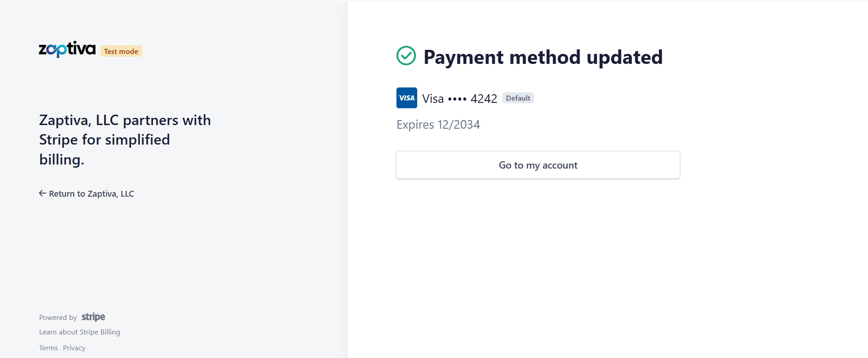Click the Visa card brand icon

(406, 98)
